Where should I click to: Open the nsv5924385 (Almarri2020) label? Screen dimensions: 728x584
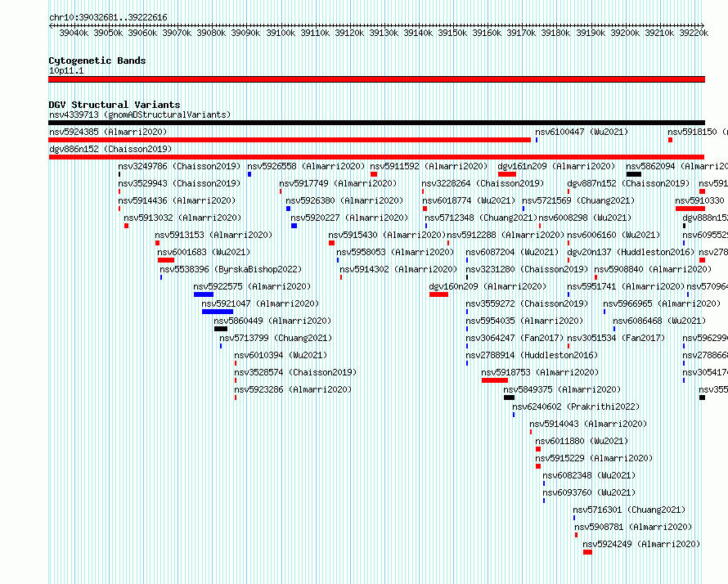click(x=108, y=132)
